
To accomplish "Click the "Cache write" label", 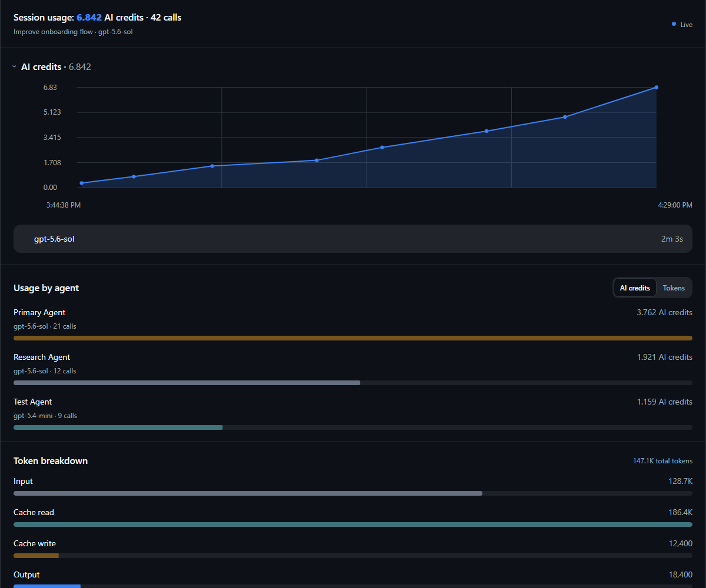I will pyautogui.click(x=35, y=543).
